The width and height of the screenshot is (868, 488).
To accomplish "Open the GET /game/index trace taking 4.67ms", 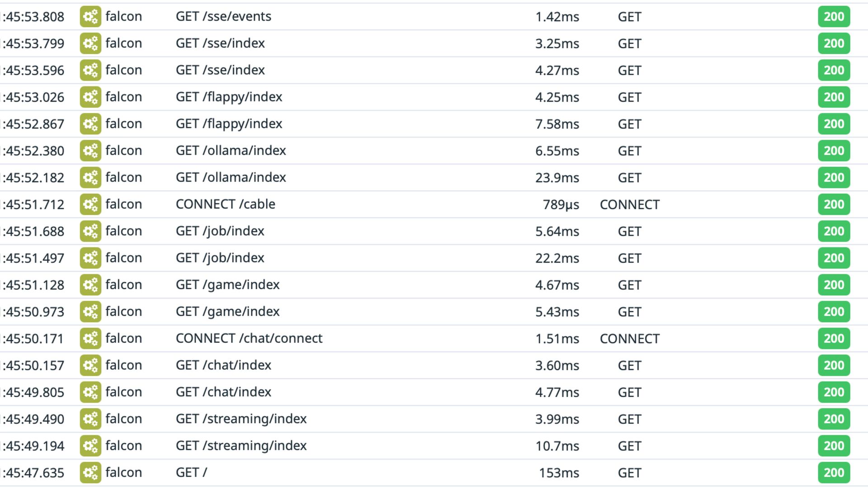I will [x=227, y=285].
